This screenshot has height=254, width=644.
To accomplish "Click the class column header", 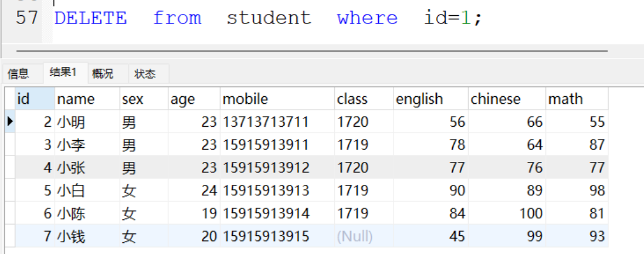I will (x=363, y=99).
